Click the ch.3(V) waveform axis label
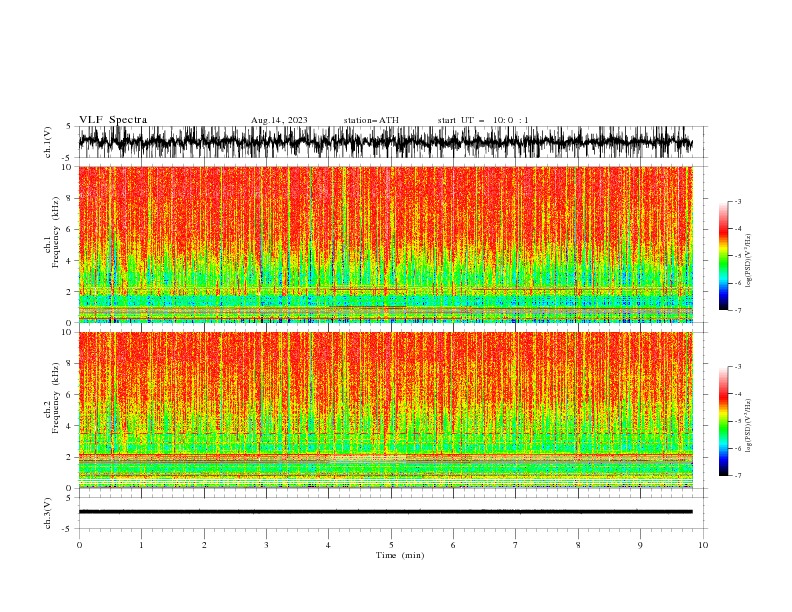The width and height of the screenshot is (792, 612). 48,513
